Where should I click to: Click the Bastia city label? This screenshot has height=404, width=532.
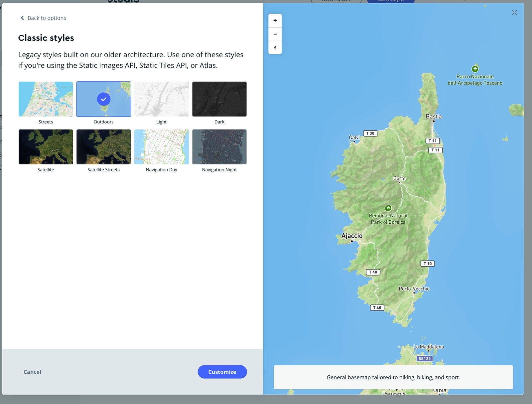[x=434, y=116]
